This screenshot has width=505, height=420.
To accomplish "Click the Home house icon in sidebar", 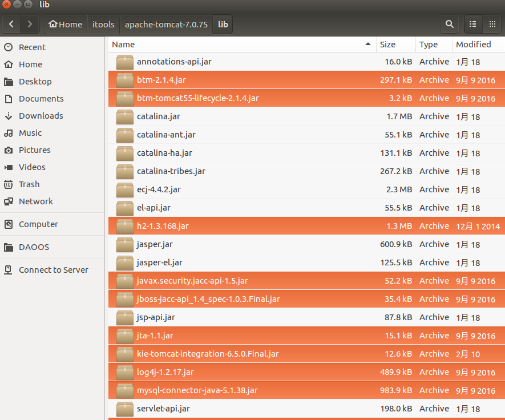I will pyautogui.click(x=9, y=64).
